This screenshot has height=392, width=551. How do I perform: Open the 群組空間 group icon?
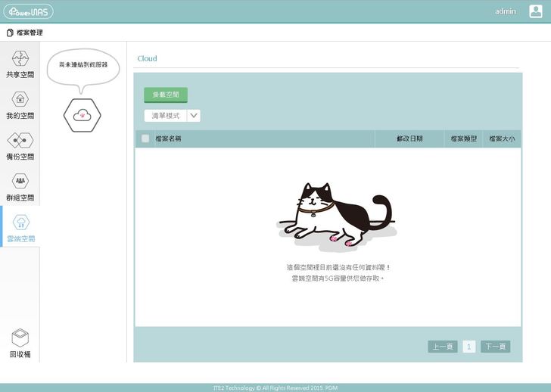click(20, 181)
